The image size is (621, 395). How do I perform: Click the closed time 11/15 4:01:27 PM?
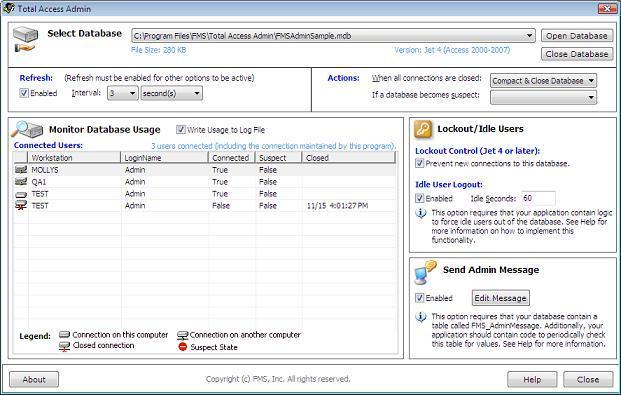pyautogui.click(x=337, y=205)
